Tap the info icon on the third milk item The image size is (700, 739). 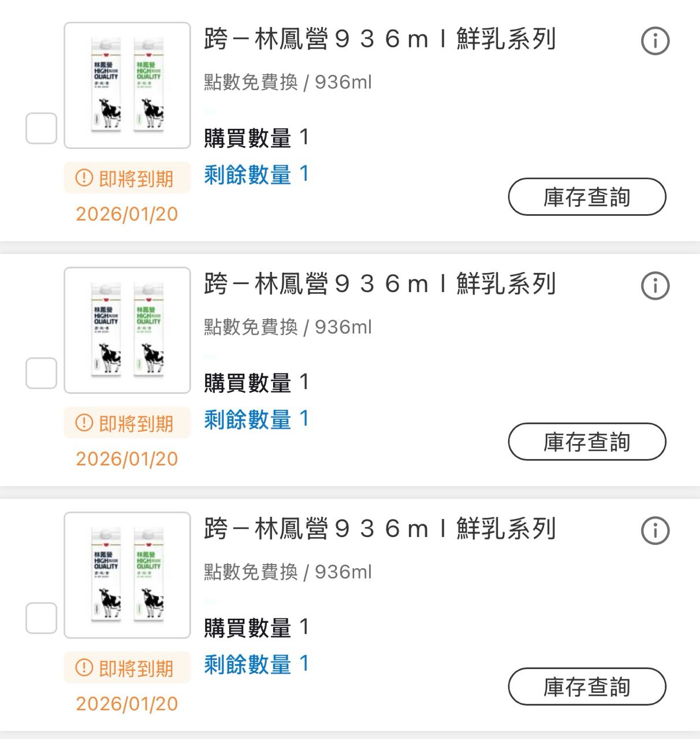click(655, 531)
